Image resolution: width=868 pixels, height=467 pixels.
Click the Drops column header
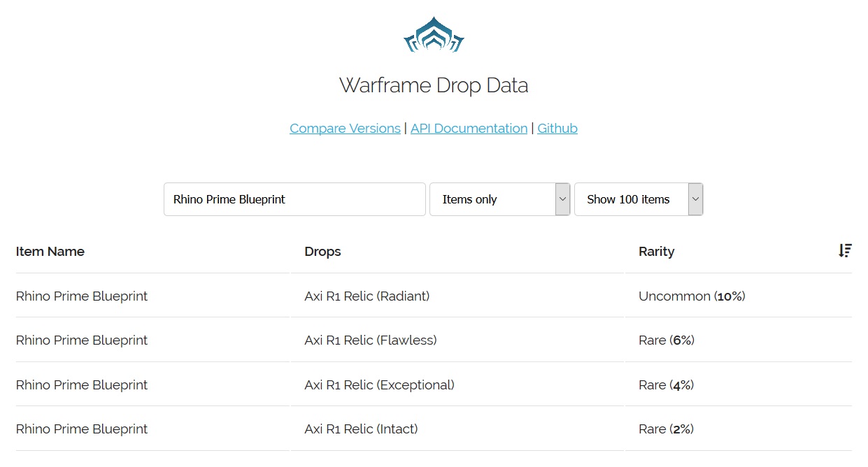click(322, 252)
